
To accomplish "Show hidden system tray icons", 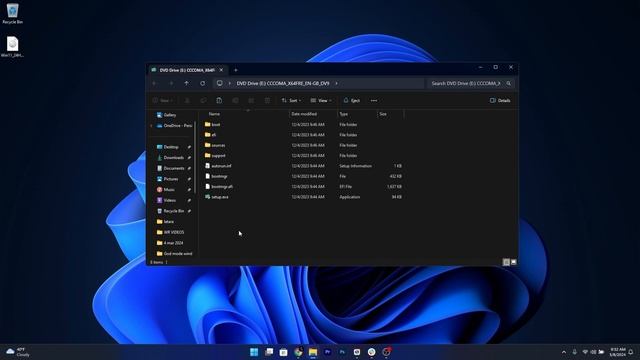I will (x=564, y=352).
